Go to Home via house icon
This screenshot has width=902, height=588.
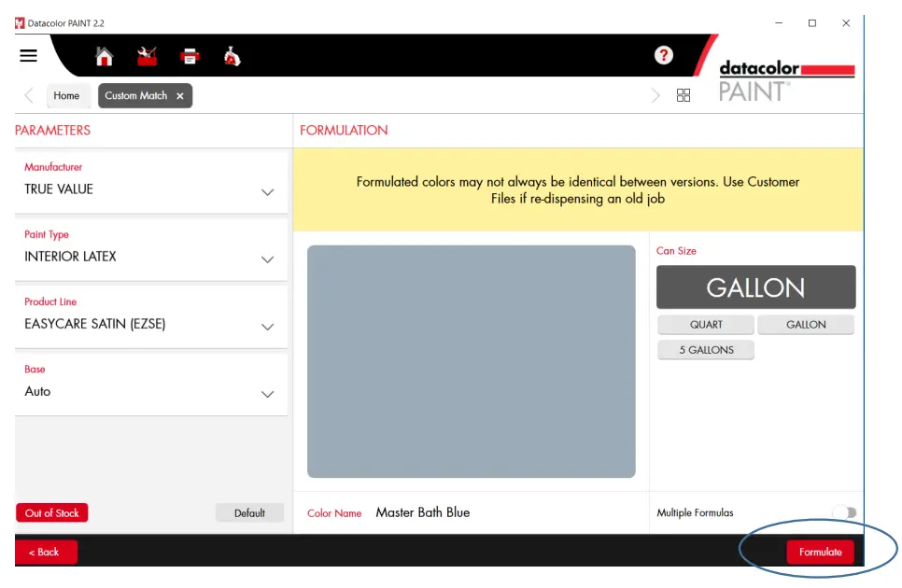click(105, 56)
